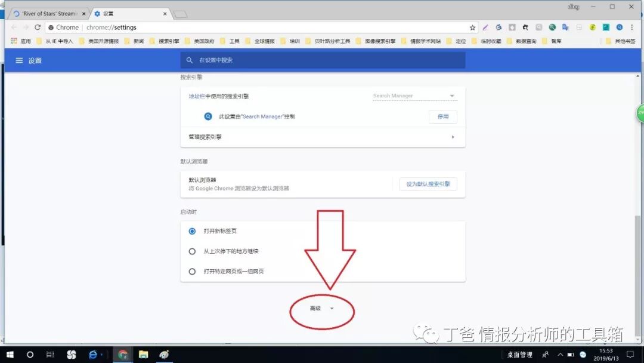Viewport: 644px width, 363px height.
Task: Focus the 在设置中搜索 search field
Action: pos(323,60)
